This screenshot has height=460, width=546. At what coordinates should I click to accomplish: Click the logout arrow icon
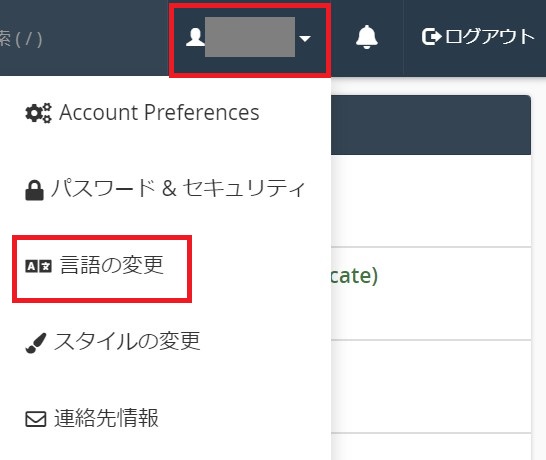431,37
